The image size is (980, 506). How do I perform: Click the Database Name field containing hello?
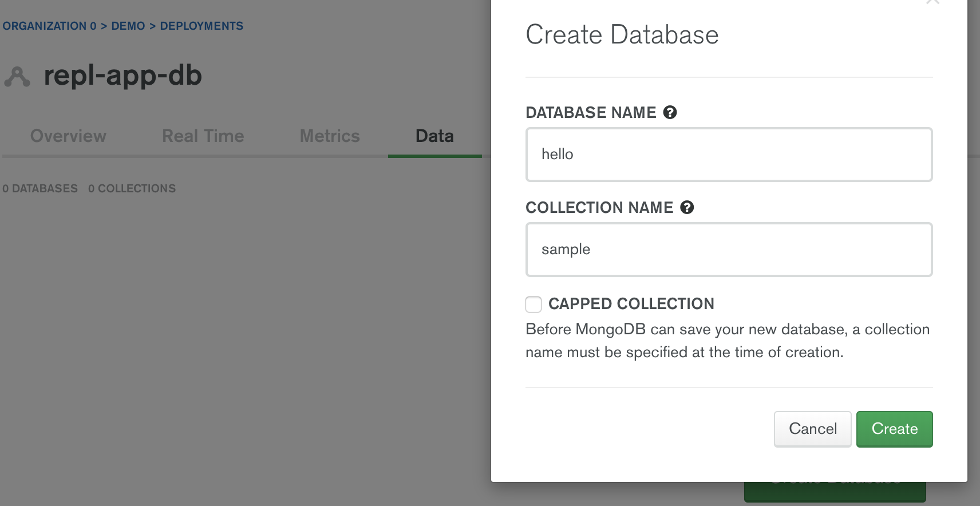pyautogui.click(x=729, y=155)
